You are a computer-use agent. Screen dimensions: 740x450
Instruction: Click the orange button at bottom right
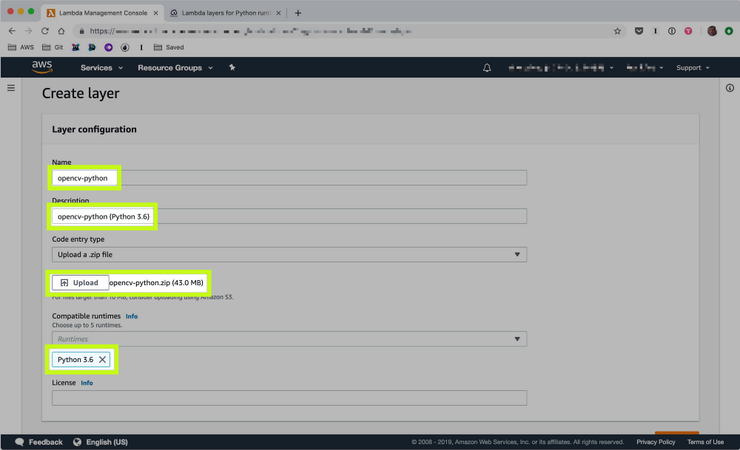(677, 433)
